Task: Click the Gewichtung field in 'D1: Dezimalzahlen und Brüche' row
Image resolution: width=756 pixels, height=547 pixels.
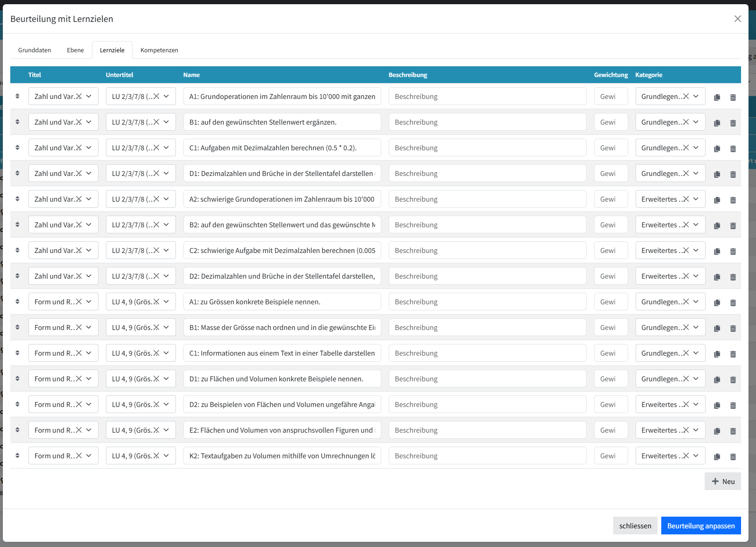Action: (x=611, y=173)
